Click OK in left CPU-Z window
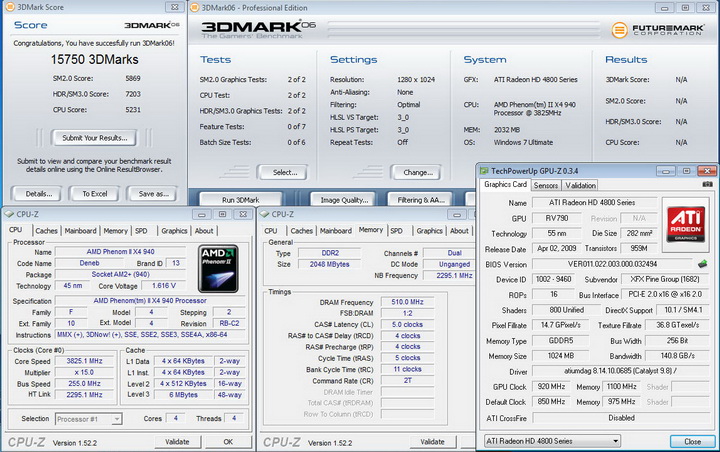 228,441
